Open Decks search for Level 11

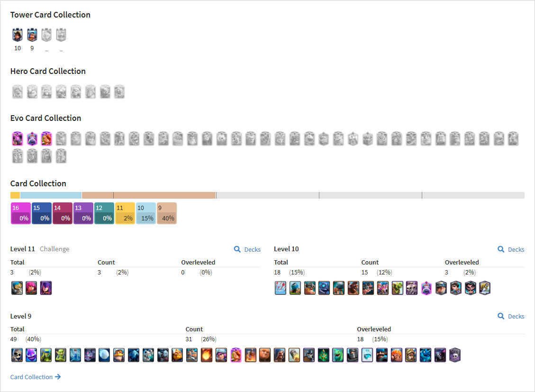pyautogui.click(x=247, y=249)
